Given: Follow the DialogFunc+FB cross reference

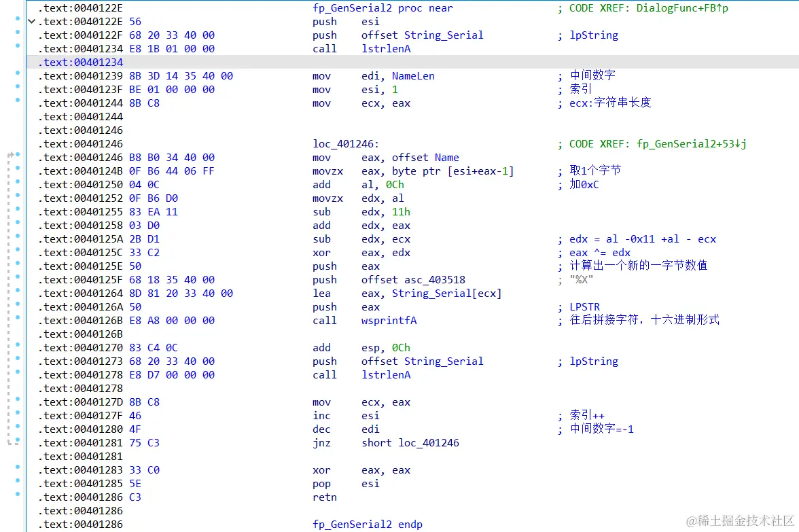Looking at the screenshot, I should tap(682, 8).
